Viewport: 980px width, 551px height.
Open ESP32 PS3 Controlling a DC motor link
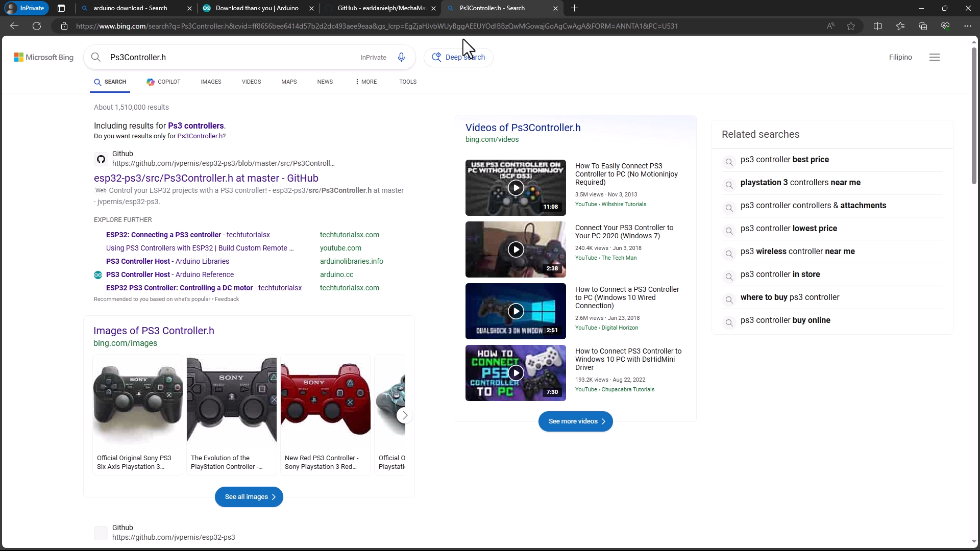[204, 288]
